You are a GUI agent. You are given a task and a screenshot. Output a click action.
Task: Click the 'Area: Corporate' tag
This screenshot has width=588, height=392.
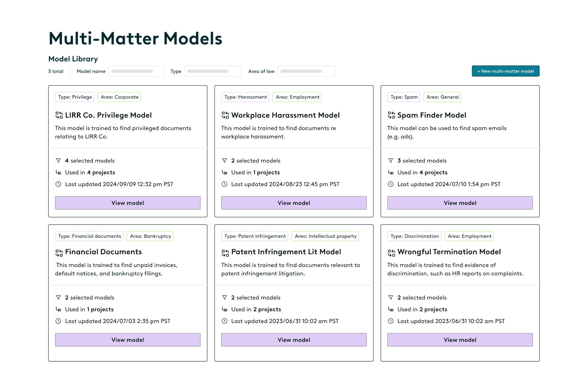[x=119, y=97]
